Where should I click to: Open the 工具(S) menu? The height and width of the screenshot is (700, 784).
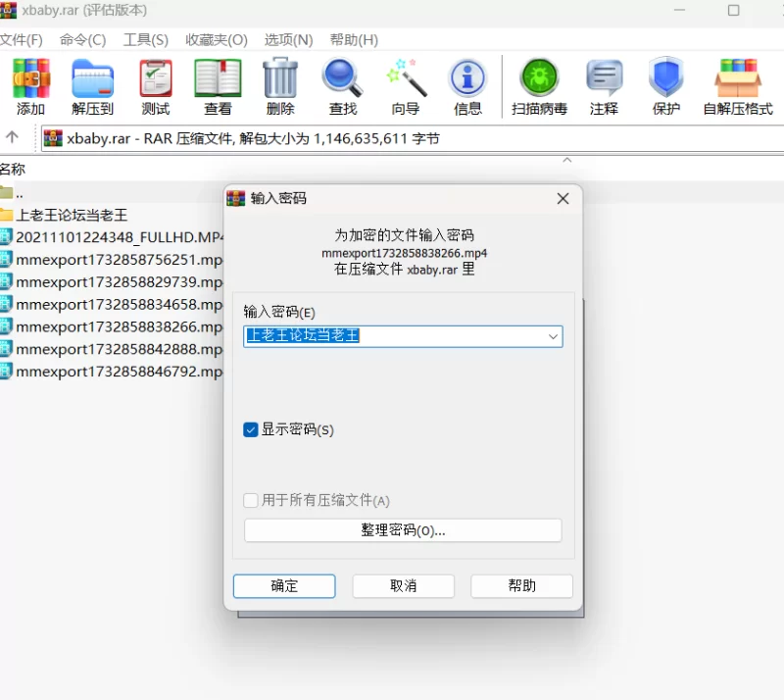click(x=146, y=39)
